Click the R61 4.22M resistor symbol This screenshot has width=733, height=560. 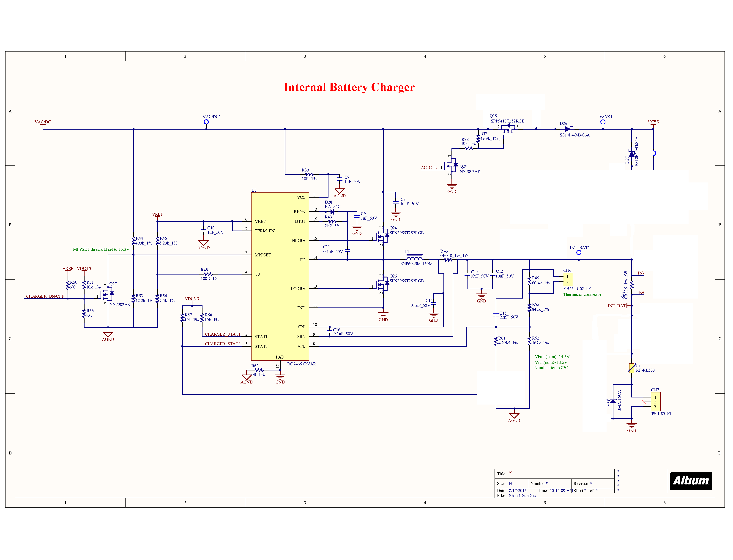(496, 341)
